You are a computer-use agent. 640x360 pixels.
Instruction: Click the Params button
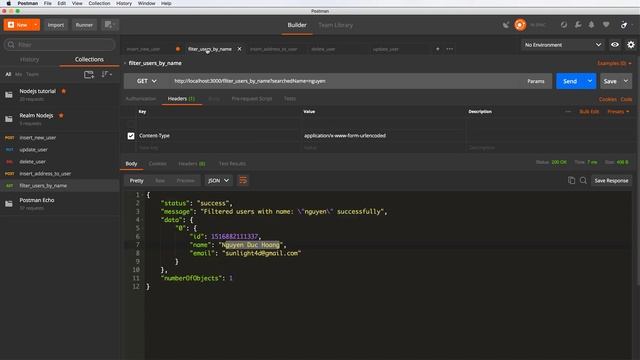(536, 81)
